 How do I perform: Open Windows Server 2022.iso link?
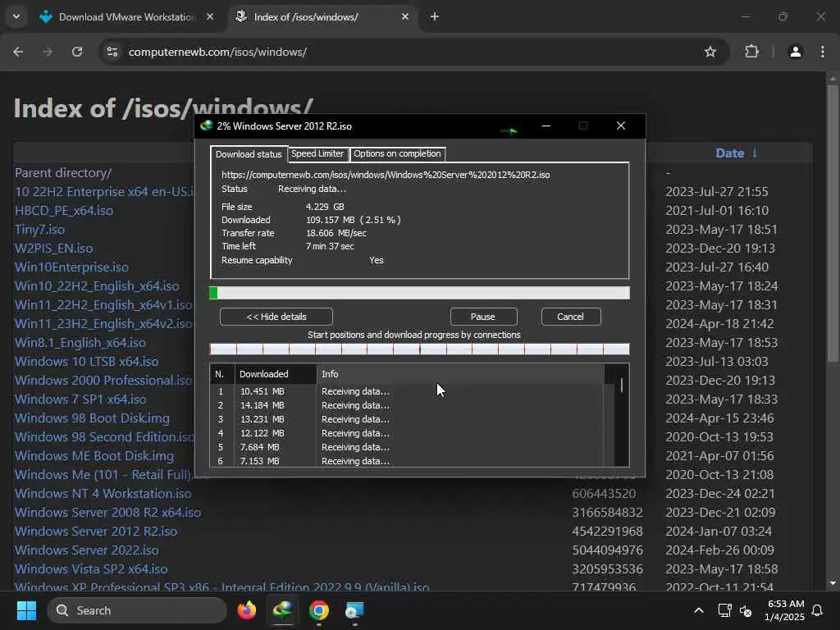pos(87,550)
